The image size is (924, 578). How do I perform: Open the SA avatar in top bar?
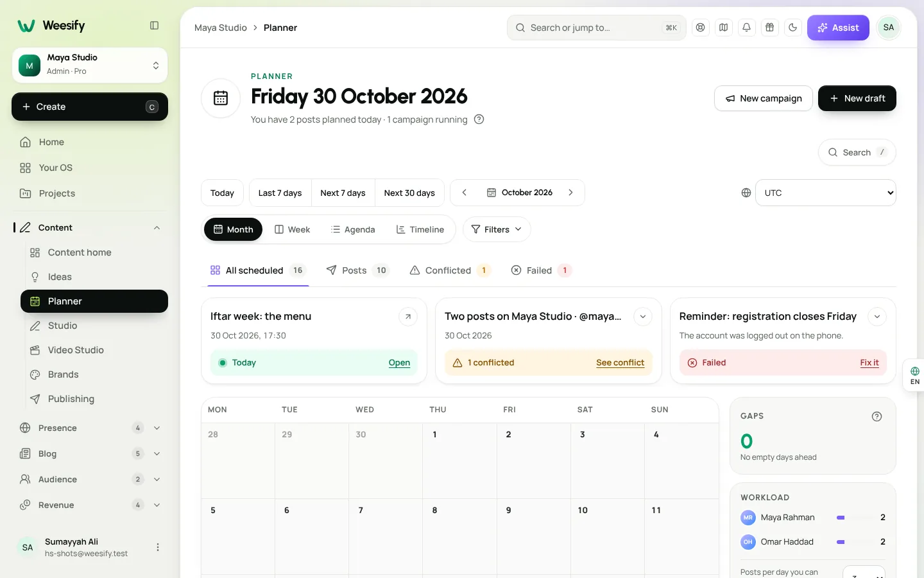tap(889, 28)
